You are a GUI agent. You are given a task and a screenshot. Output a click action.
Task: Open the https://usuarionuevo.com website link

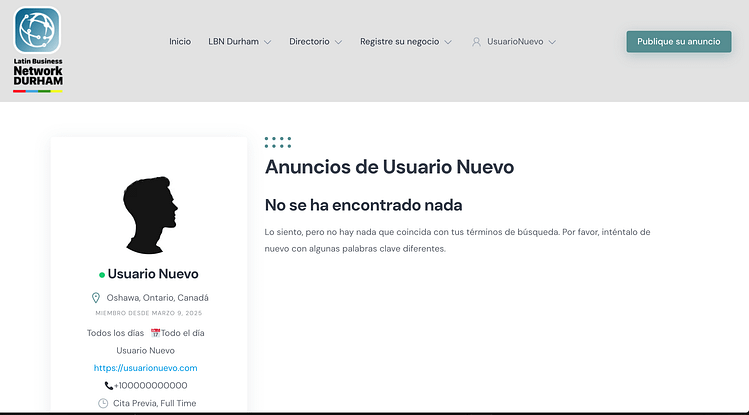(x=146, y=368)
